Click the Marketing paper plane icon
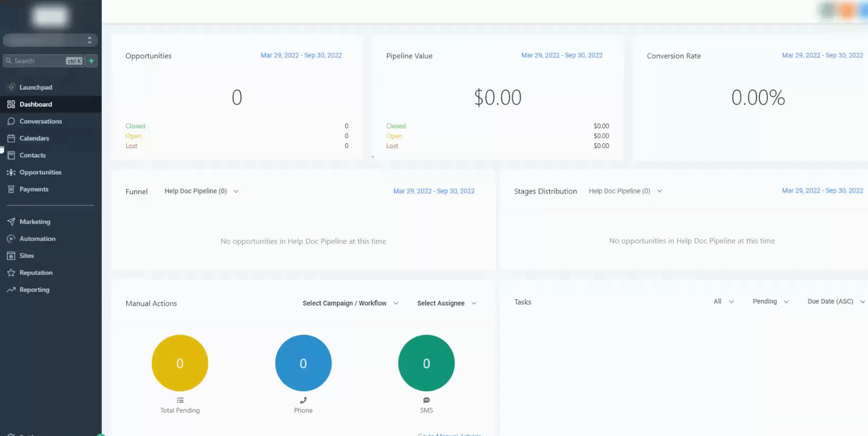 click(11, 222)
